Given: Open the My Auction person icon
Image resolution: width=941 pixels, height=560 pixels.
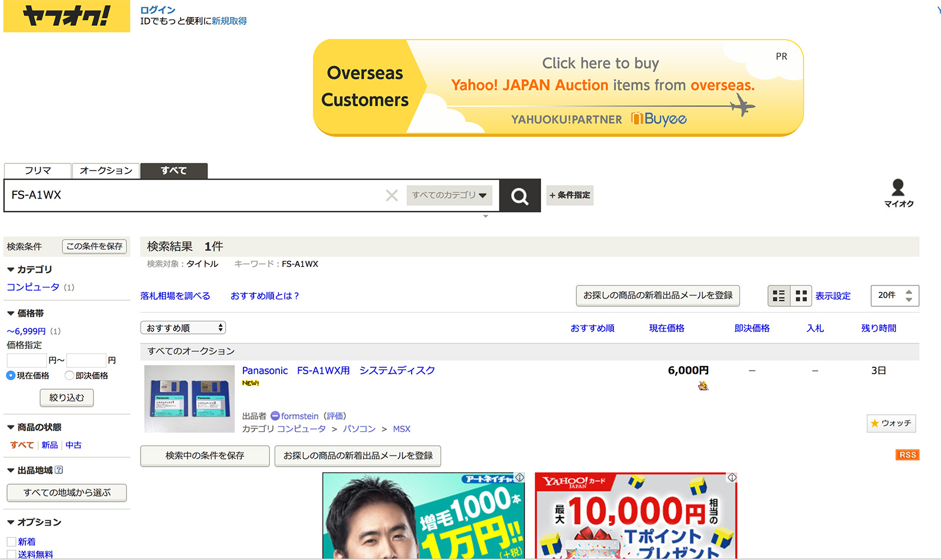Looking at the screenshot, I should (898, 187).
